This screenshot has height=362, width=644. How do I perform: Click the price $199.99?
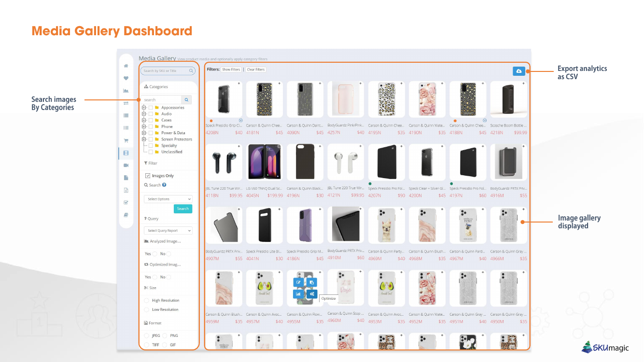[275, 195]
